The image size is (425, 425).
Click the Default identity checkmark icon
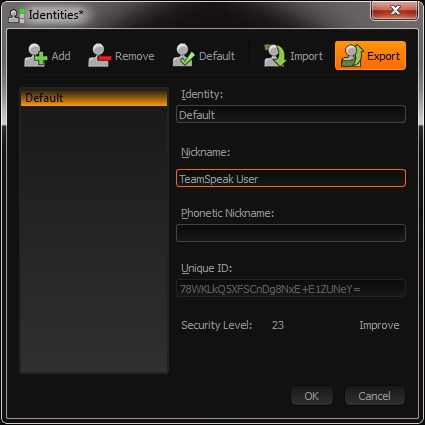tap(183, 55)
